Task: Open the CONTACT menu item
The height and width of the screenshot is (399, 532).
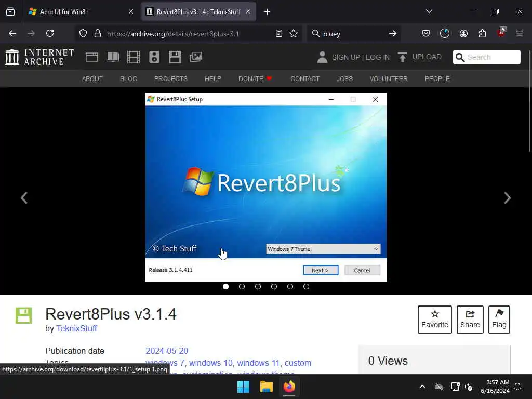Action: click(304, 79)
